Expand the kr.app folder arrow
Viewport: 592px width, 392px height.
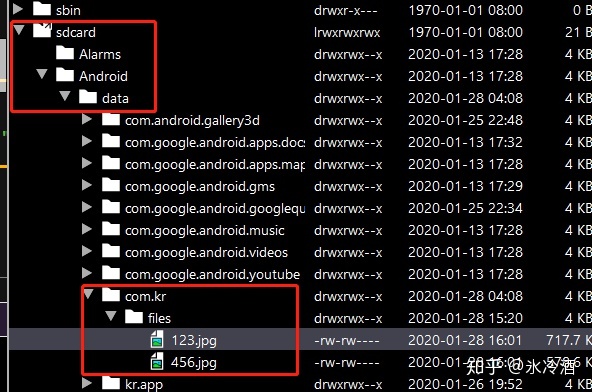pos(87,383)
